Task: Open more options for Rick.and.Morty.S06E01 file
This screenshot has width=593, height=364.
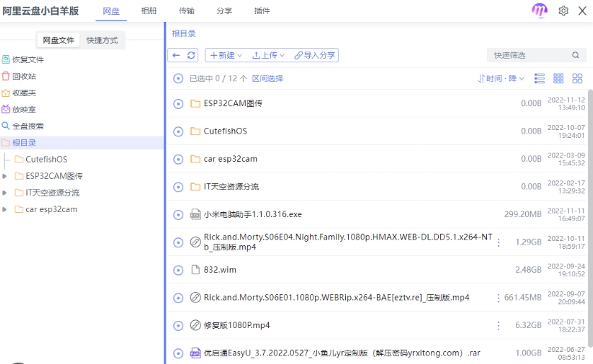Action: click(x=498, y=298)
